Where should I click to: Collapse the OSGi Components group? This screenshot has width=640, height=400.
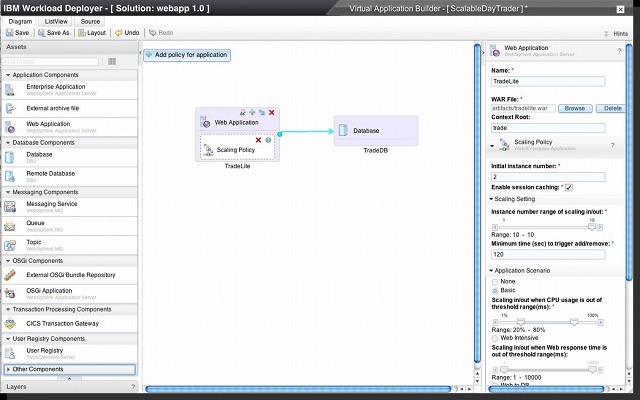tap(8, 261)
